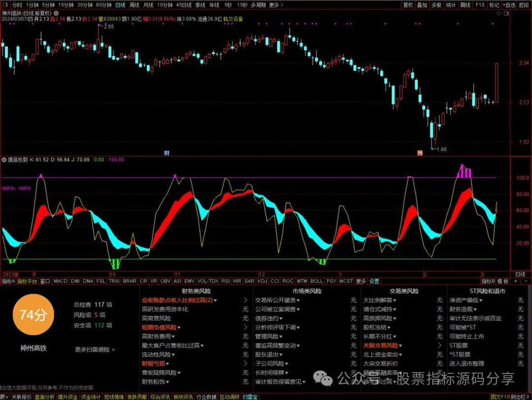Screen dimensions: 532x400
Task: Click the round icon before 摸底校尉 indicator name
Action: click(4, 160)
